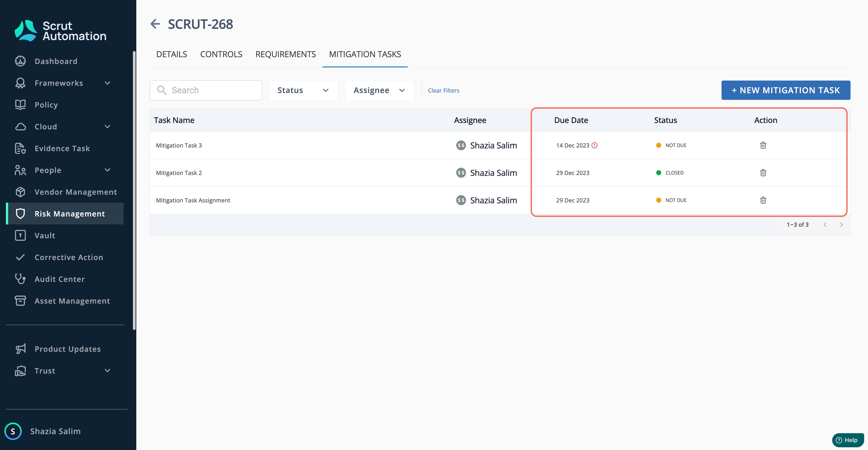Screen dimensions: 868x450
Task: Click the user avatar S at bottom
Action: tap(13, 431)
